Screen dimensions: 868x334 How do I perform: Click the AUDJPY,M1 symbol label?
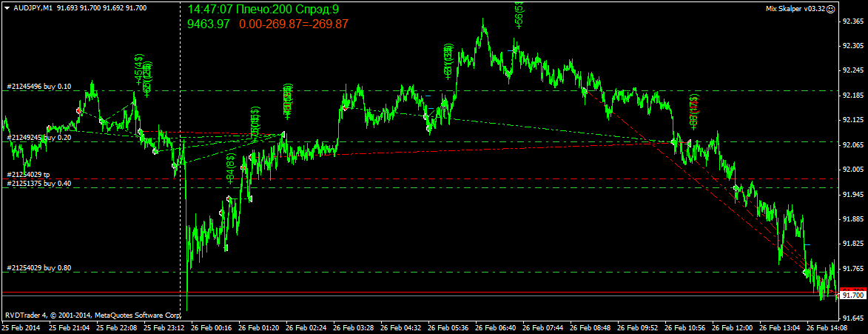pyautogui.click(x=33, y=9)
